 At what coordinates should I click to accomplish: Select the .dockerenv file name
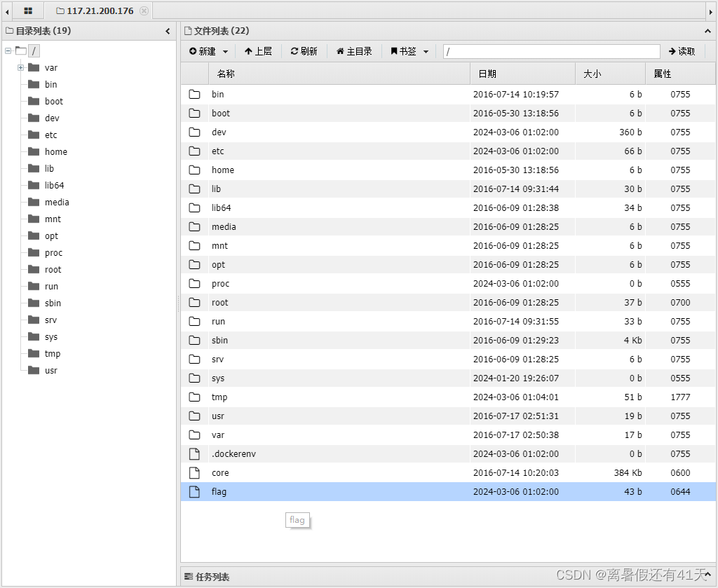(234, 454)
